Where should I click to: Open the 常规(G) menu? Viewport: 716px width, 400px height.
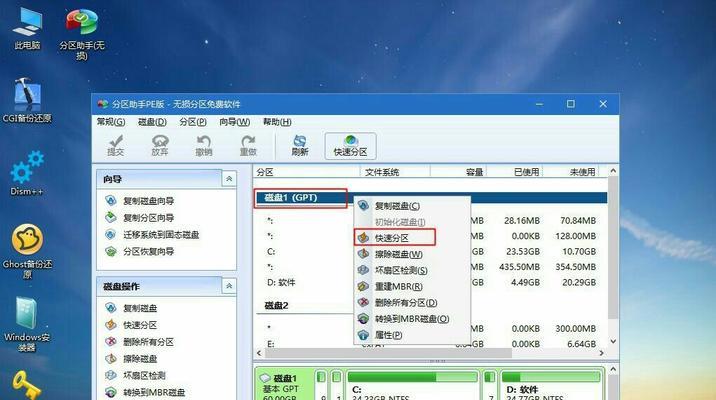point(111,122)
